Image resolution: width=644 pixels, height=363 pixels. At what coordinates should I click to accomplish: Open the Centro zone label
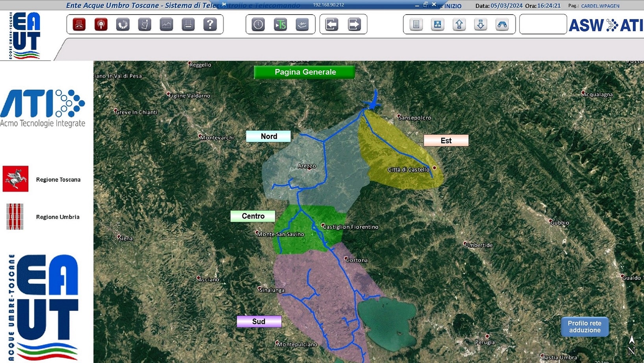[x=253, y=216]
